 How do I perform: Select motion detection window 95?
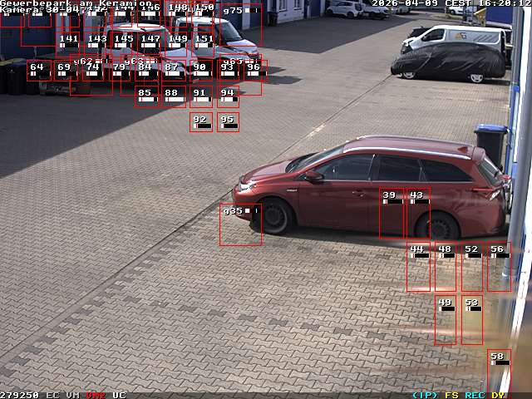point(228,121)
